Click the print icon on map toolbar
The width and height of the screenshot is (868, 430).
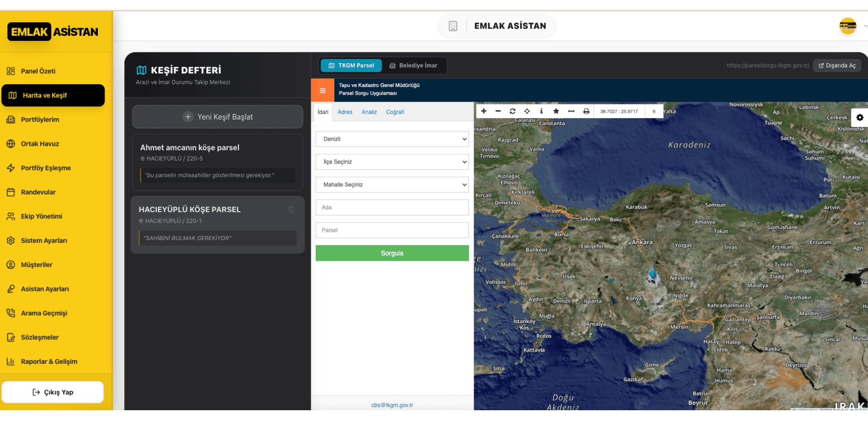[586, 111]
